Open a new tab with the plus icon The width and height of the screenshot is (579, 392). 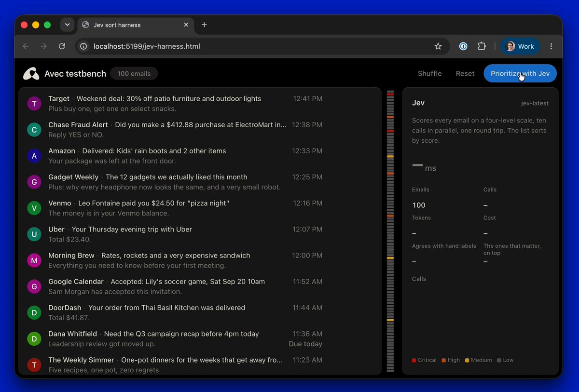point(204,25)
